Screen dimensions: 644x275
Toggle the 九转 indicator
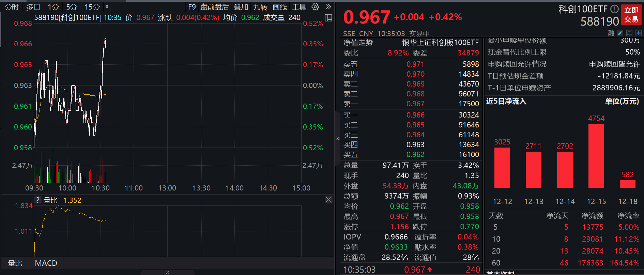260,7
